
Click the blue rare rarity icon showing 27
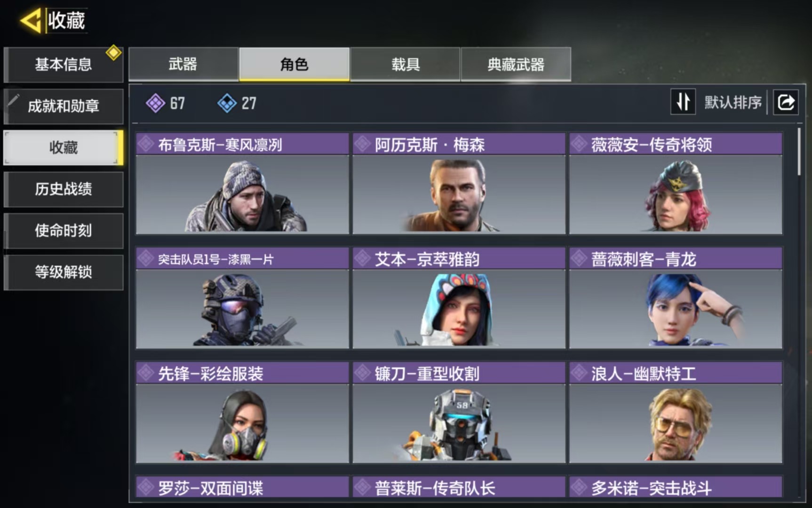(x=227, y=103)
